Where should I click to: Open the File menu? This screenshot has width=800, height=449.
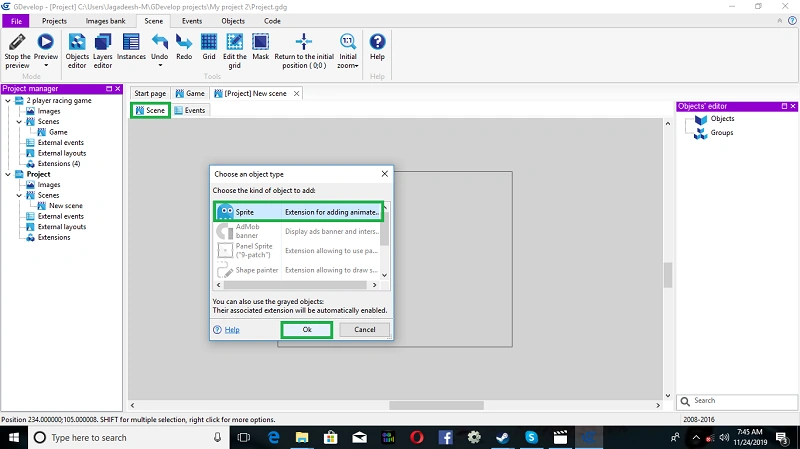[x=16, y=21]
